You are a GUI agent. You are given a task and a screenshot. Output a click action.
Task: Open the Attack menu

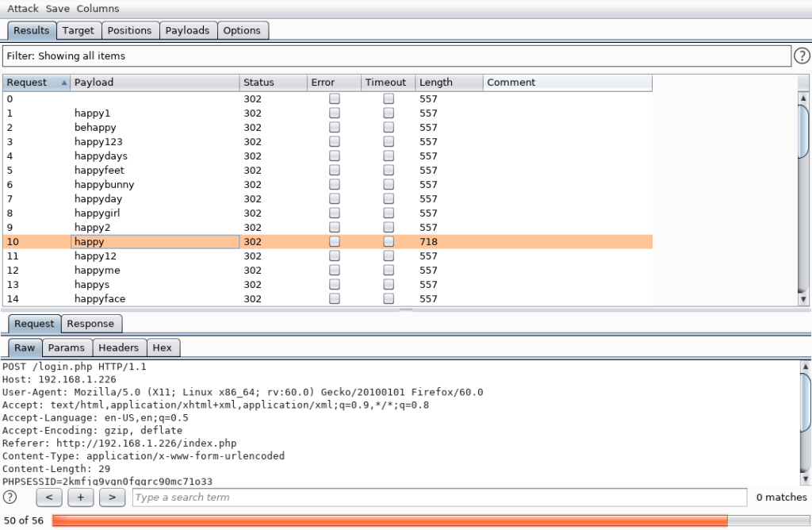23,9
